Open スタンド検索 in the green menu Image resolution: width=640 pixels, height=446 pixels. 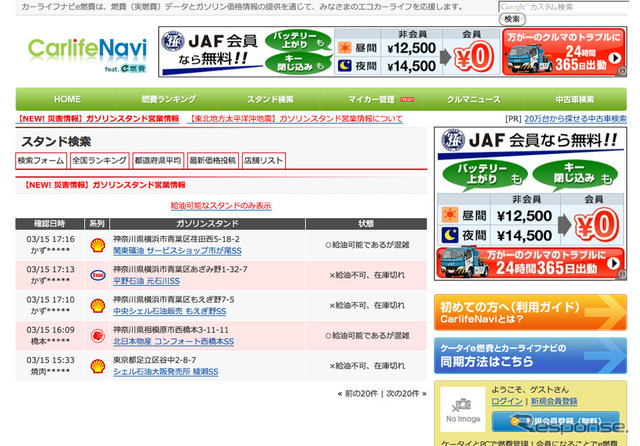(x=270, y=99)
